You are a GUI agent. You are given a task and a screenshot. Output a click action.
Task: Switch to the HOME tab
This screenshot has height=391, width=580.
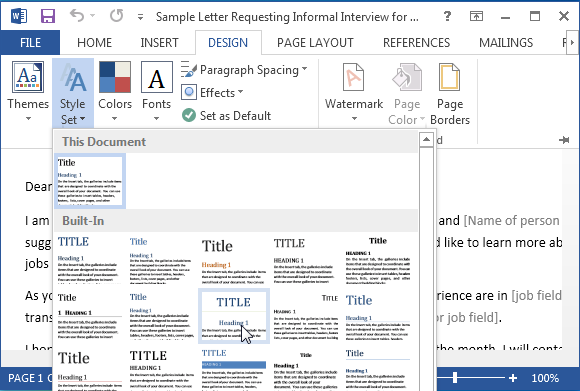pos(94,43)
